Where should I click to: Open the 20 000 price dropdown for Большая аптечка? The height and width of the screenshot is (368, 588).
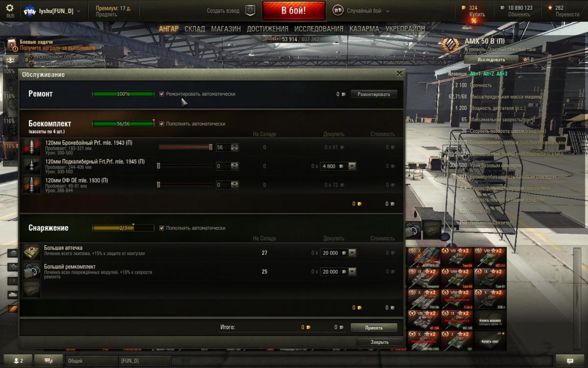[x=352, y=253]
